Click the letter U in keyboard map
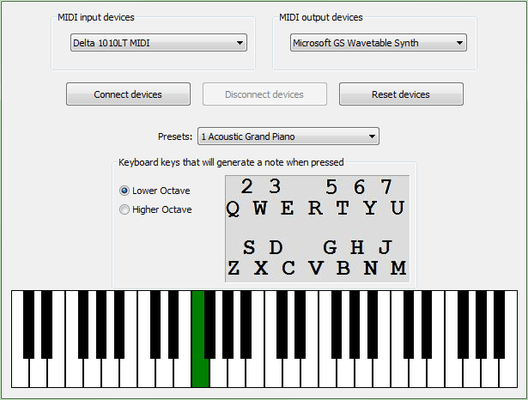The width and height of the screenshot is (528, 400). 397,208
